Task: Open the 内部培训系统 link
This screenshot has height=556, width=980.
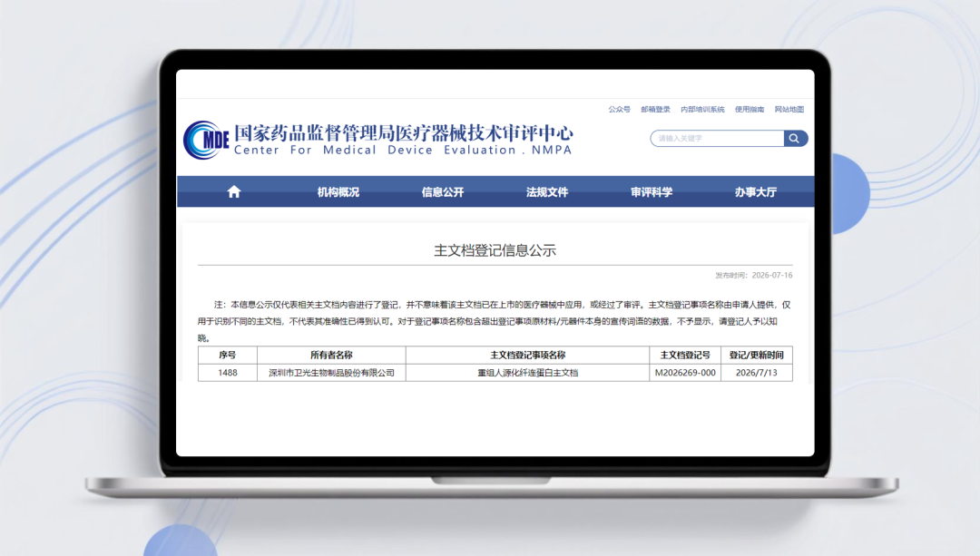Action: [702, 110]
